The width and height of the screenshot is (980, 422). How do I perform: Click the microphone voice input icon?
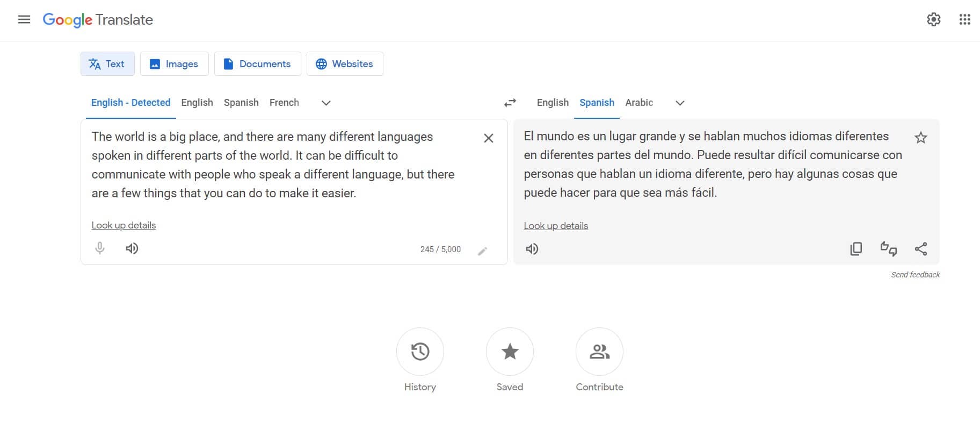coord(100,248)
